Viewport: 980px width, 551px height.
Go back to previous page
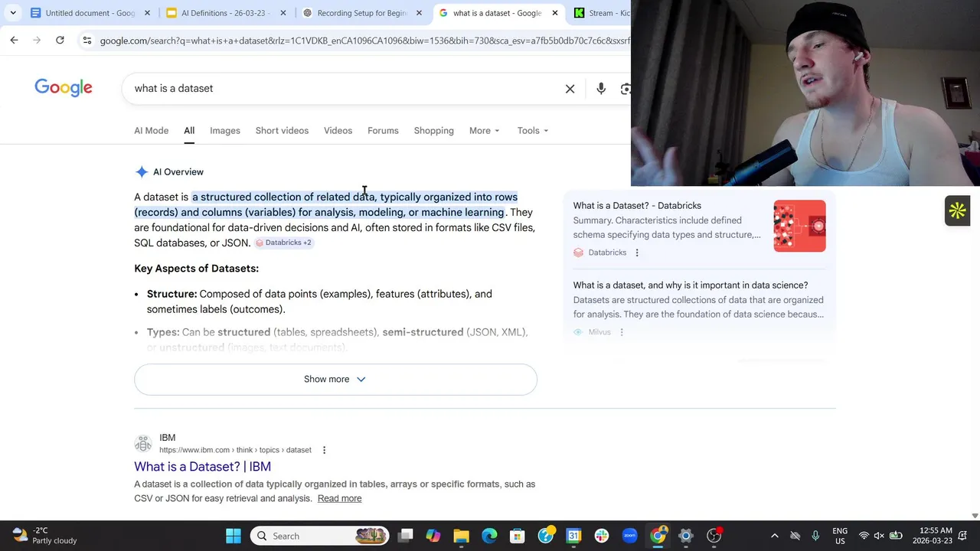[14, 40]
